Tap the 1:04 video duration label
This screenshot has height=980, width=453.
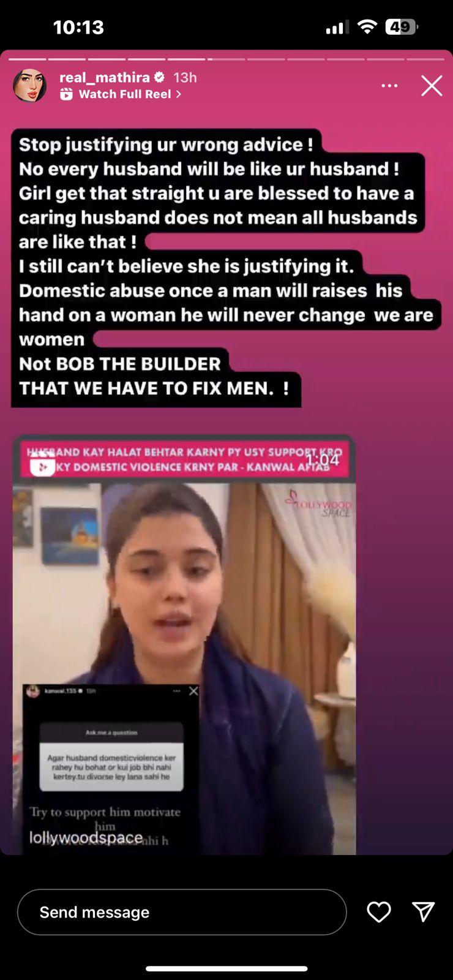click(x=322, y=459)
